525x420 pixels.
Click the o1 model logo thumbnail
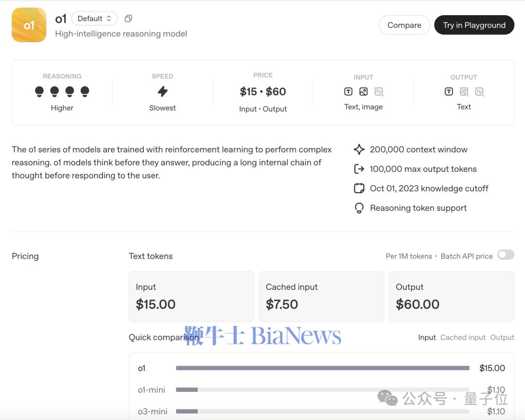[29, 25]
